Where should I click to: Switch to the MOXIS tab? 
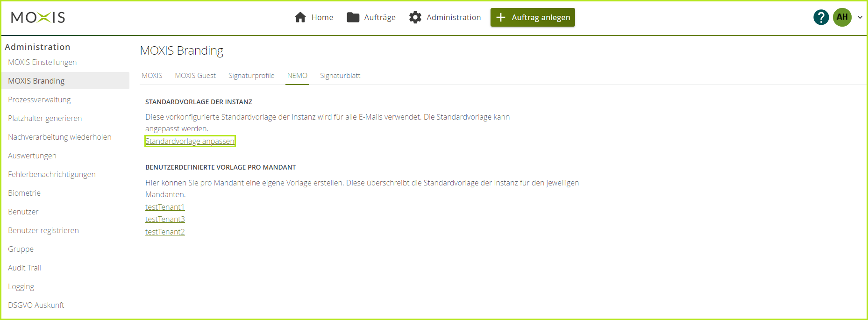(152, 76)
